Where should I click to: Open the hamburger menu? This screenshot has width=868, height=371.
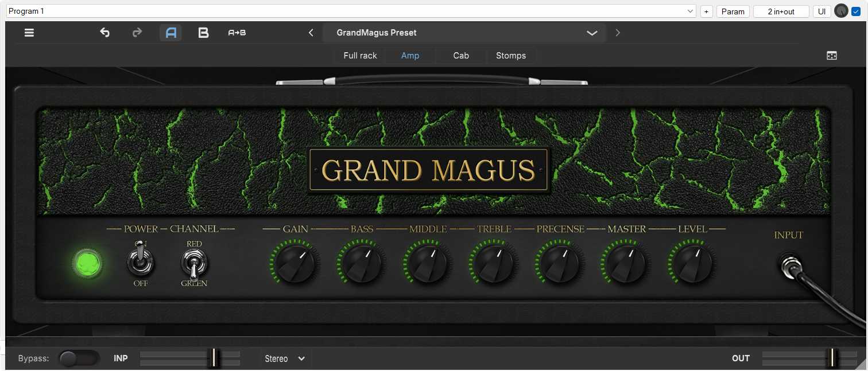[29, 33]
